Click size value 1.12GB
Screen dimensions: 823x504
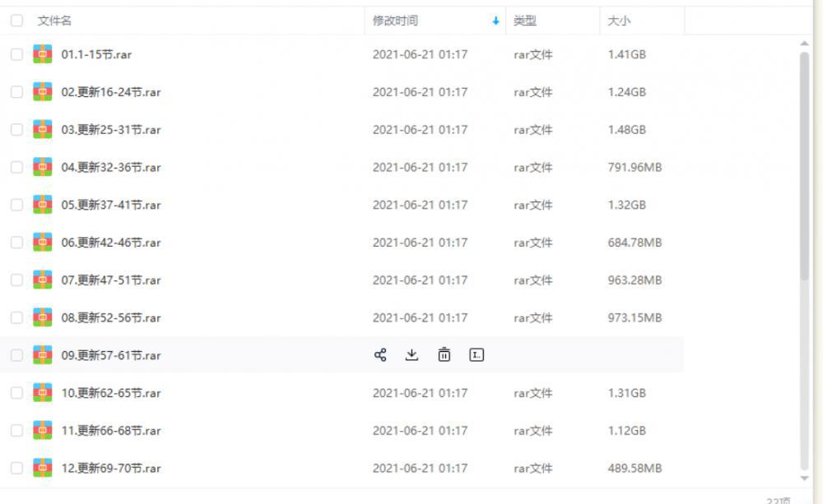pyautogui.click(x=626, y=431)
